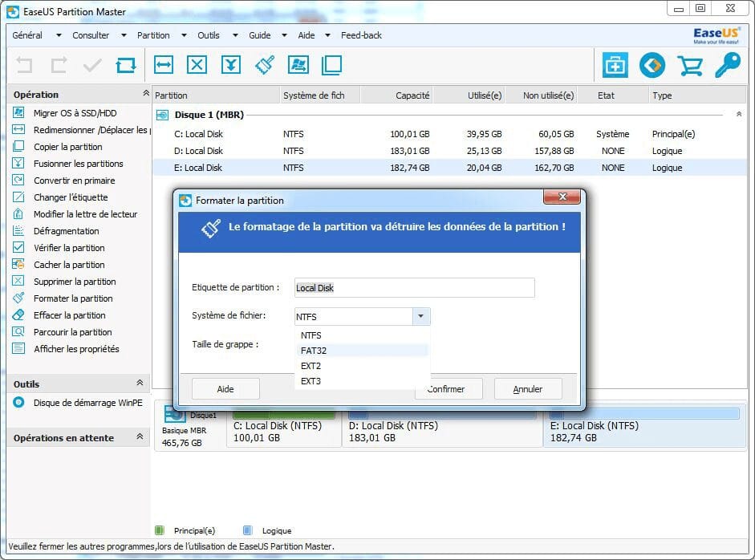Click the data recovery first-aid icon

(x=615, y=65)
